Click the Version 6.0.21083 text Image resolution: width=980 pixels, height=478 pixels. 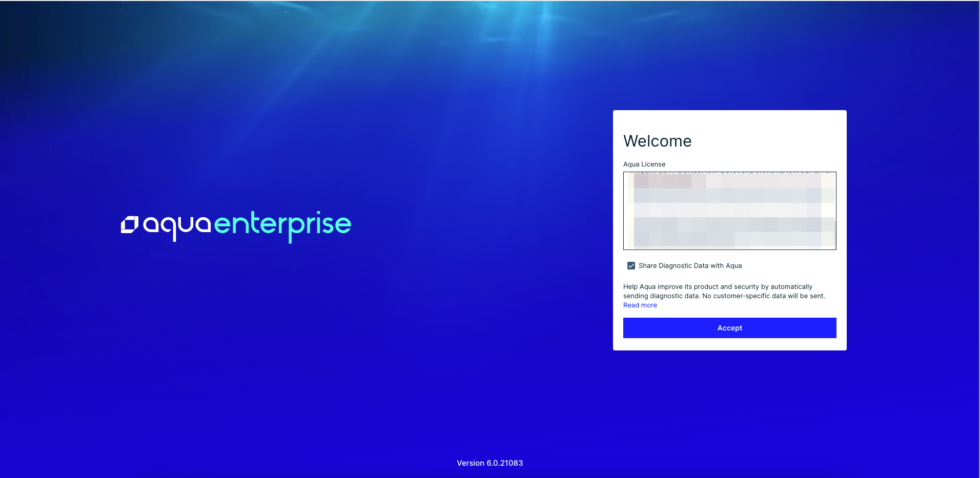pyautogui.click(x=489, y=463)
